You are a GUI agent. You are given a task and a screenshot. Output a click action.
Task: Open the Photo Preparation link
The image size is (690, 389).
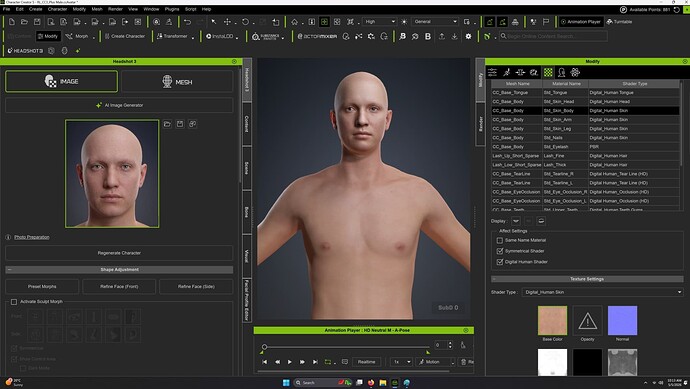(32, 237)
